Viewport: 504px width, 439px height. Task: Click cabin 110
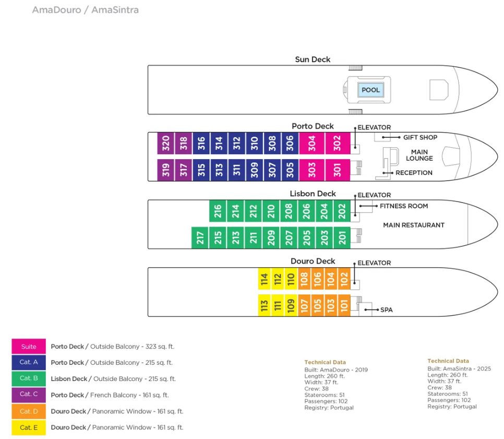(x=291, y=279)
